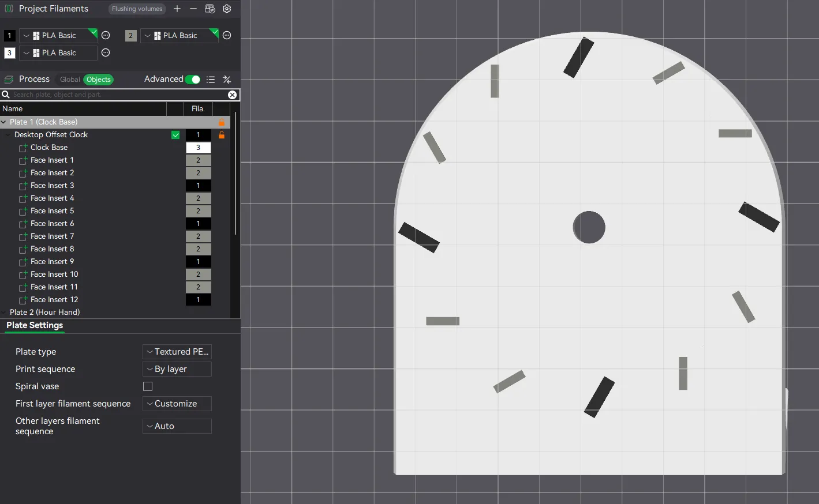Click the list-style process settings icon
This screenshot has width=819, height=504.
[x=211, y=80]
